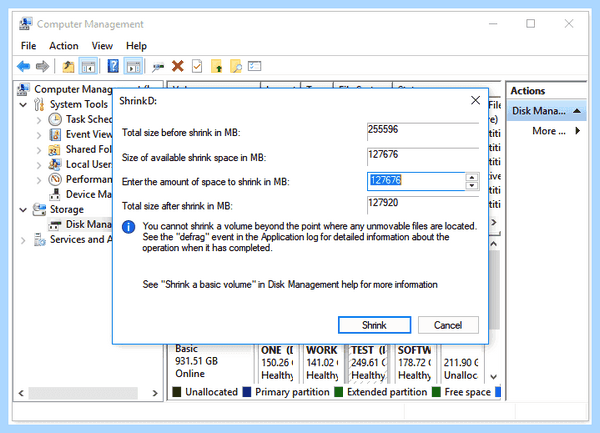Image resolution: width=600 pixels, height=433 pixels.
Task: Click the Computer Management root icon
Action: coord(23,89)
